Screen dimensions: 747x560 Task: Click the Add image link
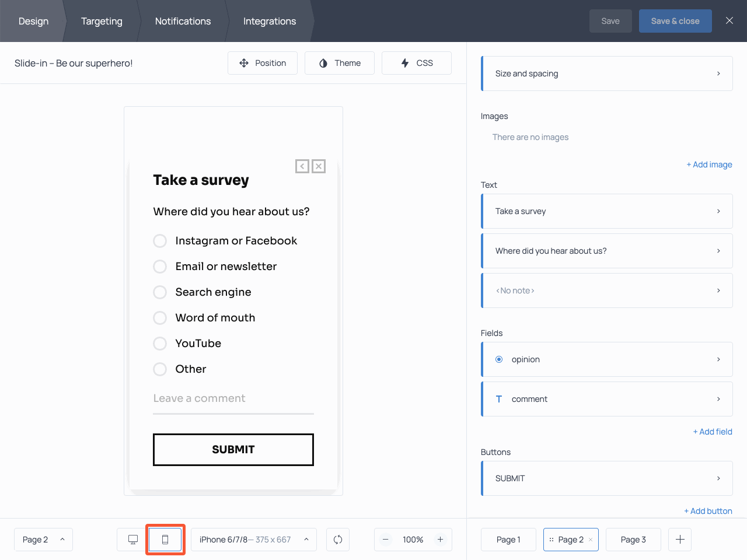(709, 164)
